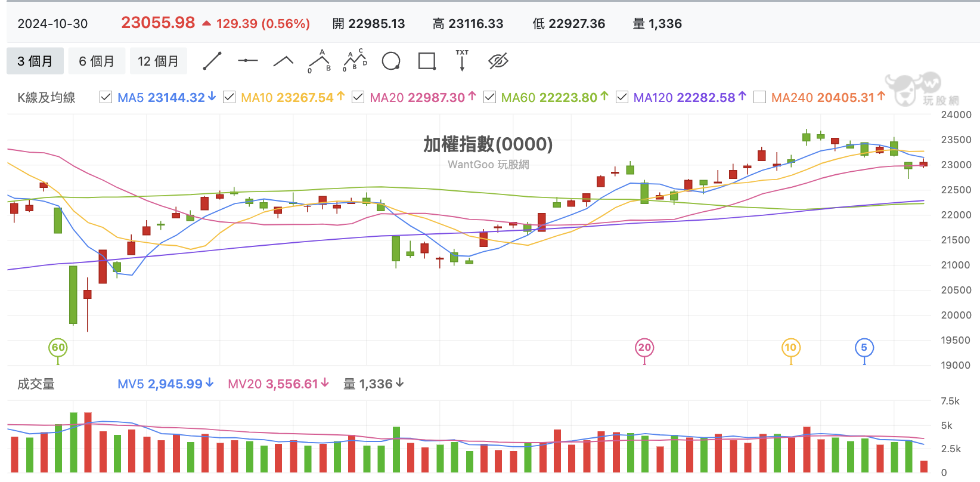Enable the MA240 moving average checkbox
This screenshot has height=482, width=980.
760,97
